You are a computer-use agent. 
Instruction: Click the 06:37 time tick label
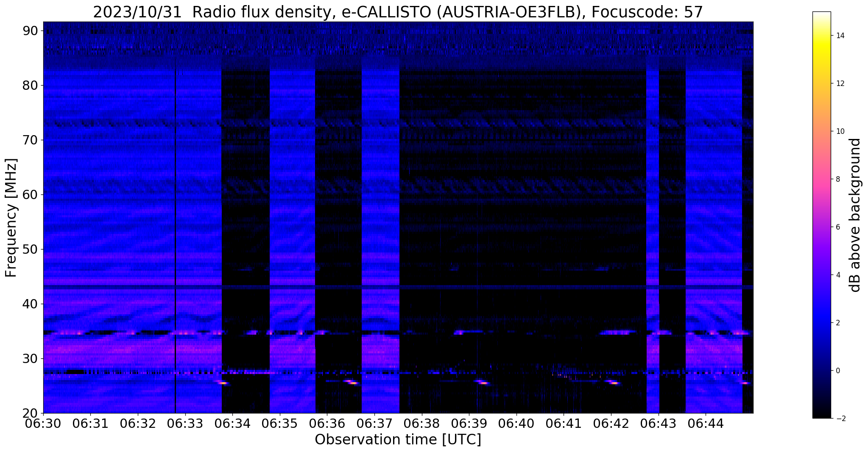point(374,423)
